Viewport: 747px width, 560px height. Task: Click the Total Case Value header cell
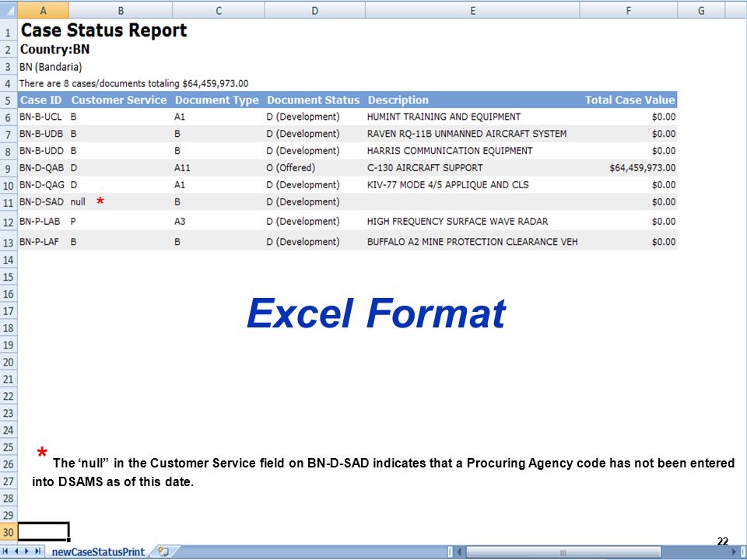(x=629, y=100)
